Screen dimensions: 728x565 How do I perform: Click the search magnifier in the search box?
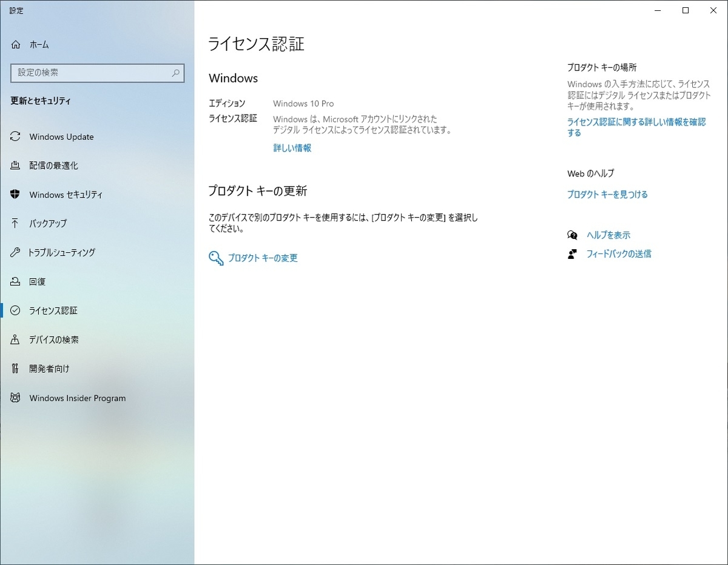click(176, 73)
